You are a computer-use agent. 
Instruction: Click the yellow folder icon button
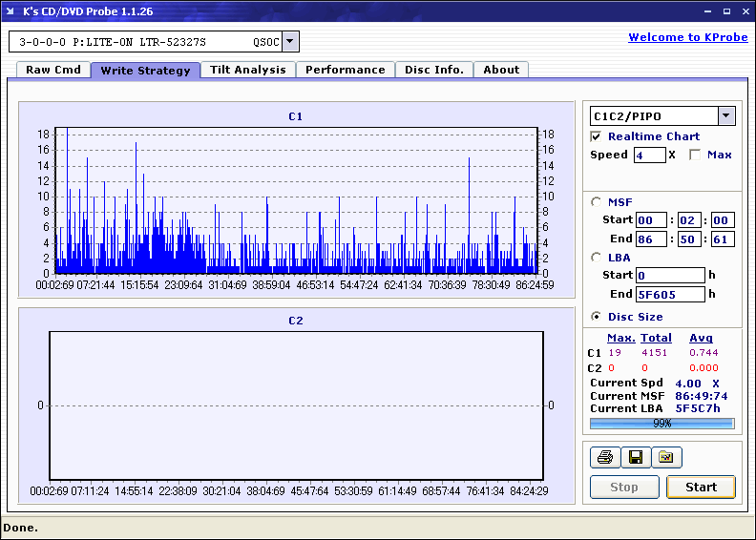point(666,458)
